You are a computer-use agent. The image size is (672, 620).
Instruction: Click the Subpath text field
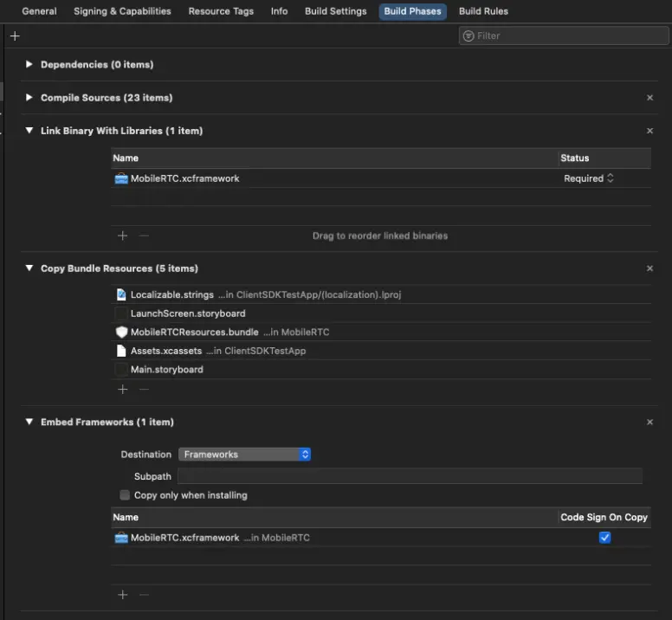tap(410, 476)
